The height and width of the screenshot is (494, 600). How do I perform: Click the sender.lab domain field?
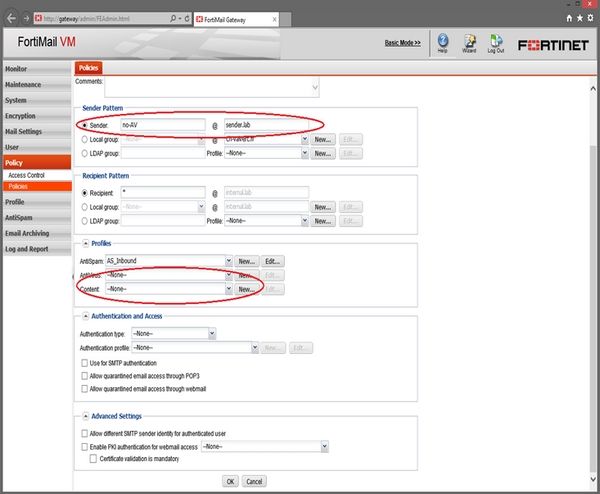pyautogui.click(x=266, y=125)
